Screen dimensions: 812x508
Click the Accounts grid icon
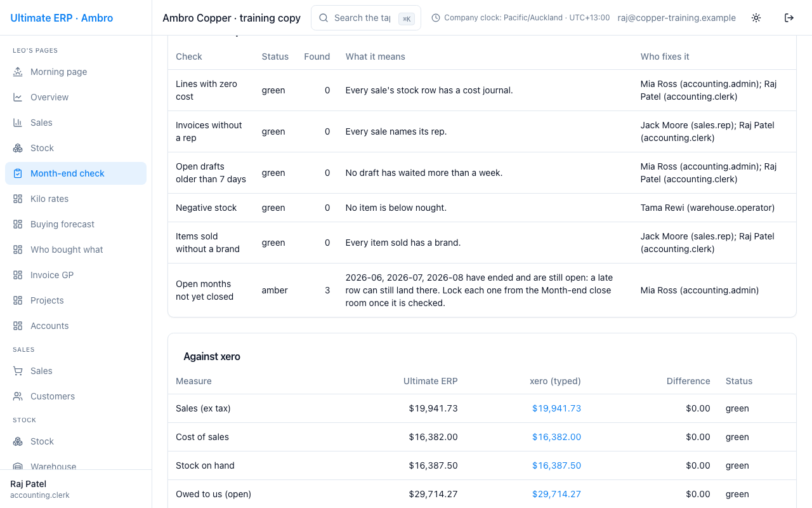click(18, 326)
